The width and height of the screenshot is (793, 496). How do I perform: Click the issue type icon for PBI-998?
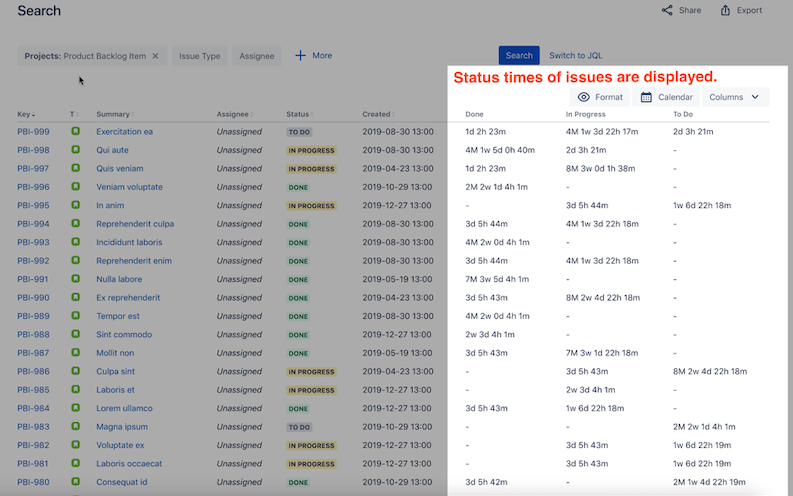75,150
